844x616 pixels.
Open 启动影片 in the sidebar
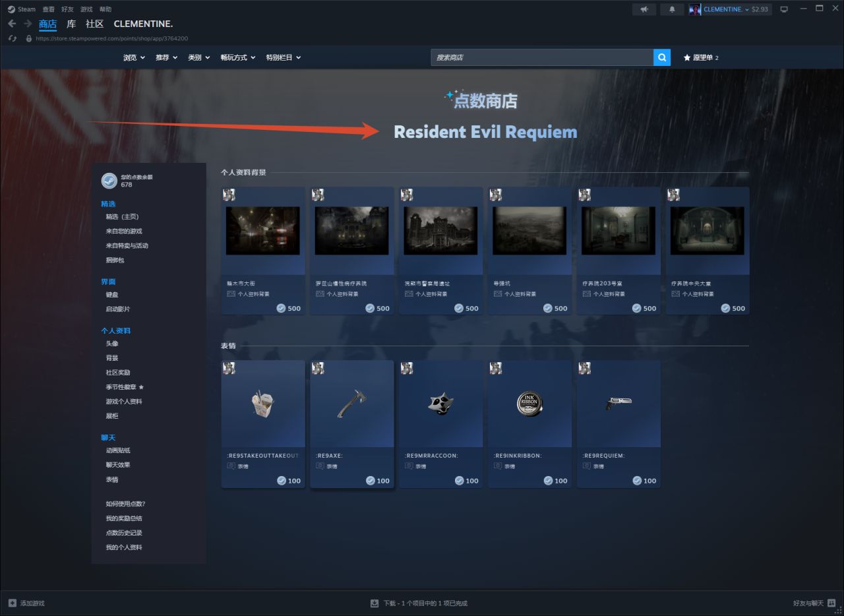pyautogui.click(x=118, y=309)
